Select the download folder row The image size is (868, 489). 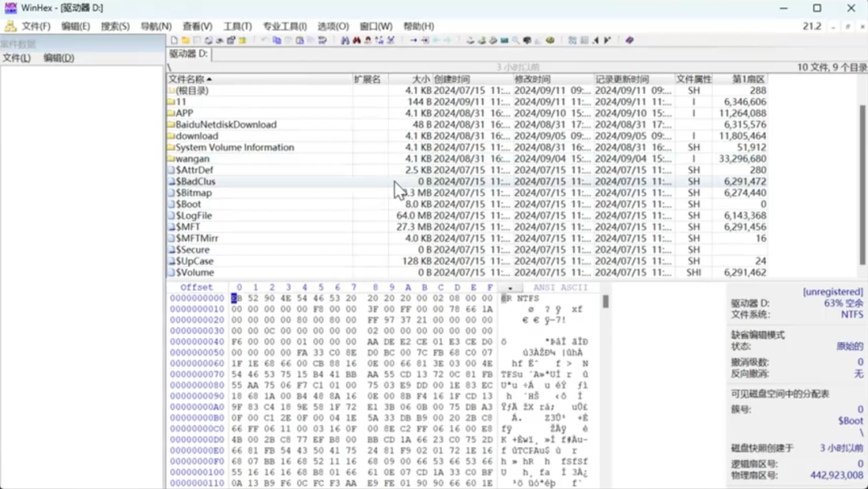click(x=467, y=136)
